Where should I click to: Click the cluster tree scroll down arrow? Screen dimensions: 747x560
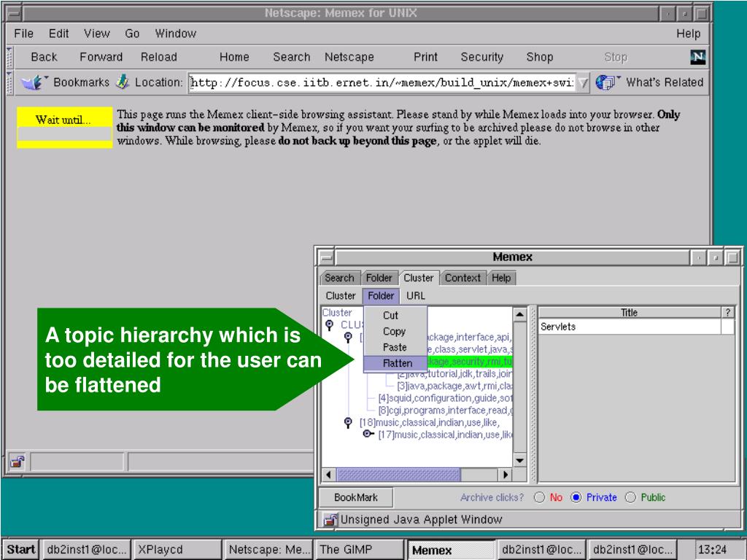point(519,461)
